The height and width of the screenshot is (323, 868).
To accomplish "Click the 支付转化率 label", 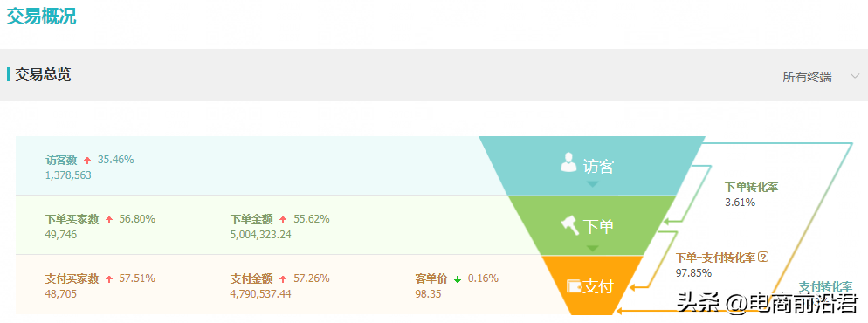I will [825, 286].
